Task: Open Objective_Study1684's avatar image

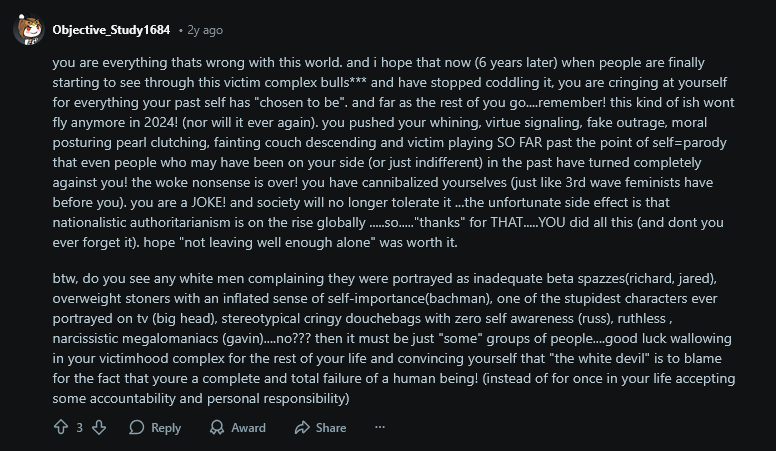Action: click(28, 30)
